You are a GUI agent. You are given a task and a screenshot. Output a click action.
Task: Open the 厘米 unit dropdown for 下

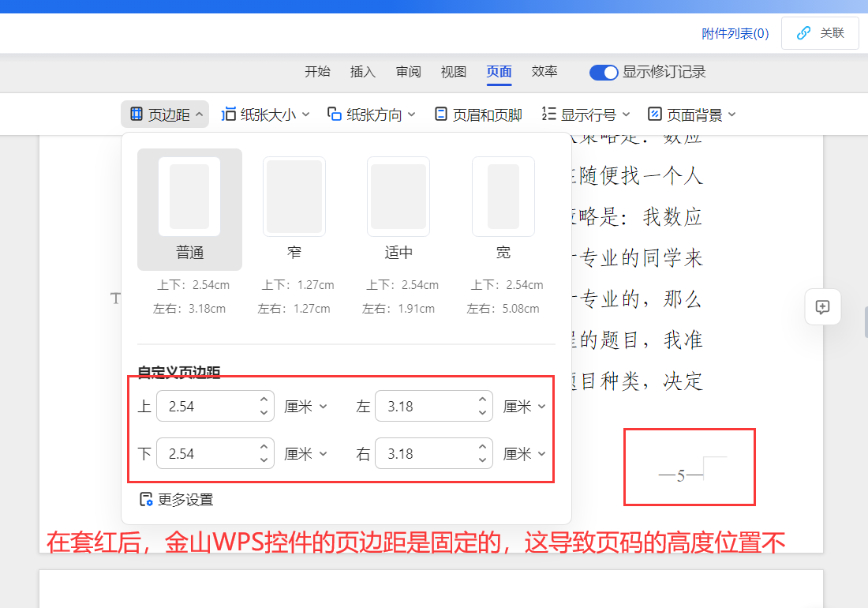(305, 454)
